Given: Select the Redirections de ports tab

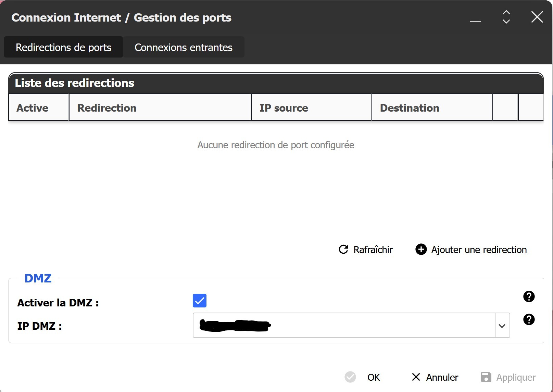Looking at the screenshot, I should tap(64, 47).
